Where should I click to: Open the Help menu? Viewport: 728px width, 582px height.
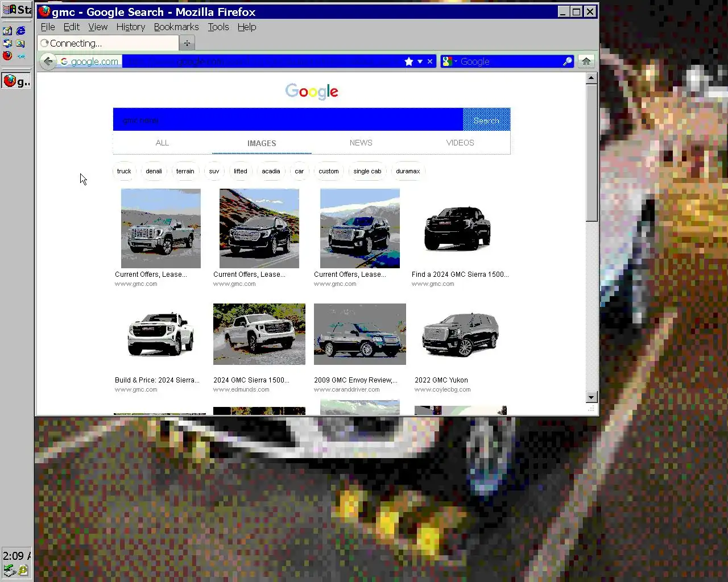(x=247, y=27)
